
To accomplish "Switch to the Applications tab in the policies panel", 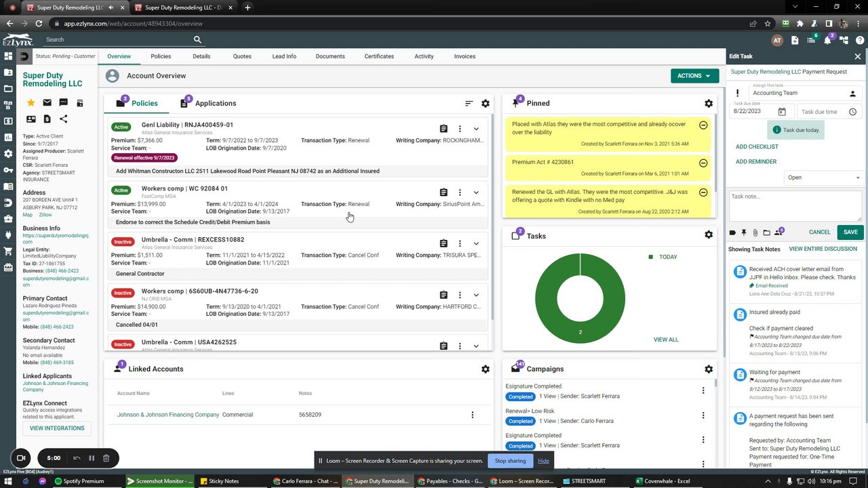I will 208,104.
